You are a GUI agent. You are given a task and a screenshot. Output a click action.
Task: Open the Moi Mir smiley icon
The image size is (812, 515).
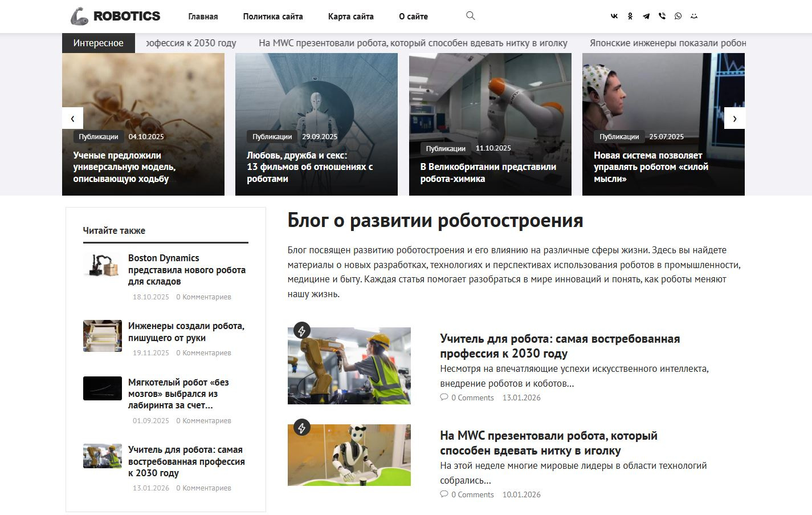point(694,16)
